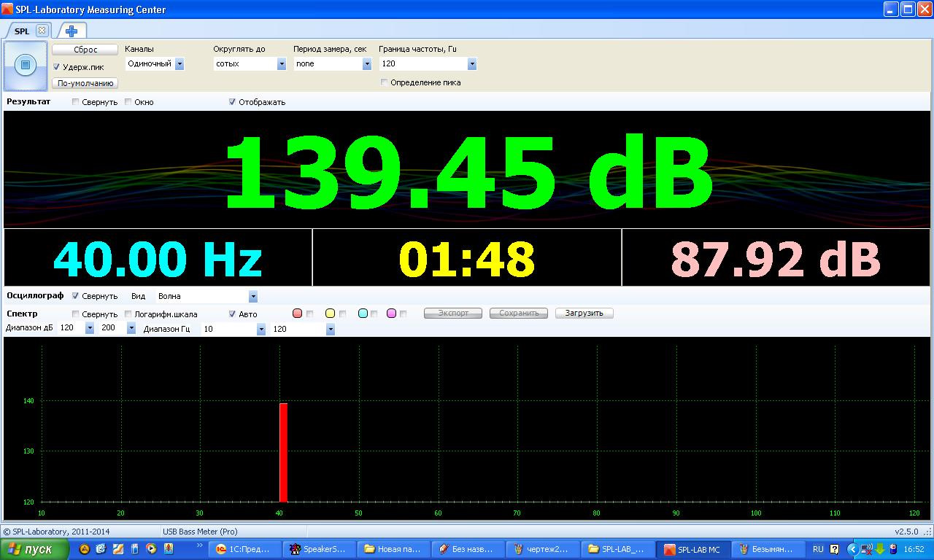The image size is (934, 560).
Task: Open Диапазон Гц minimum dropdown showing 10
Action: pyautogui.click(x=233, y=330)
